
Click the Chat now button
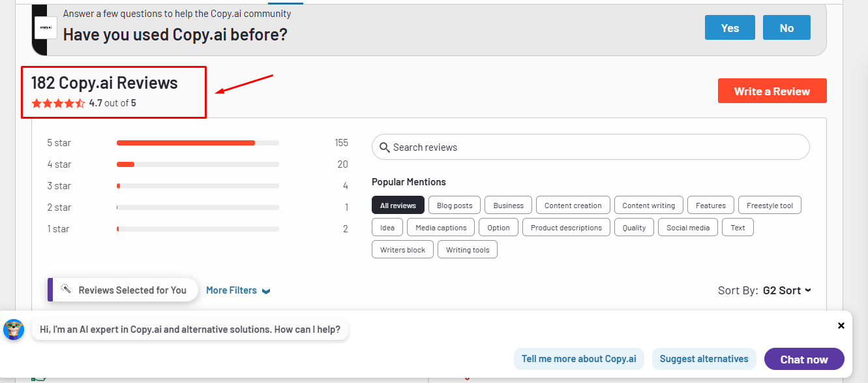(x=804, y=359)
